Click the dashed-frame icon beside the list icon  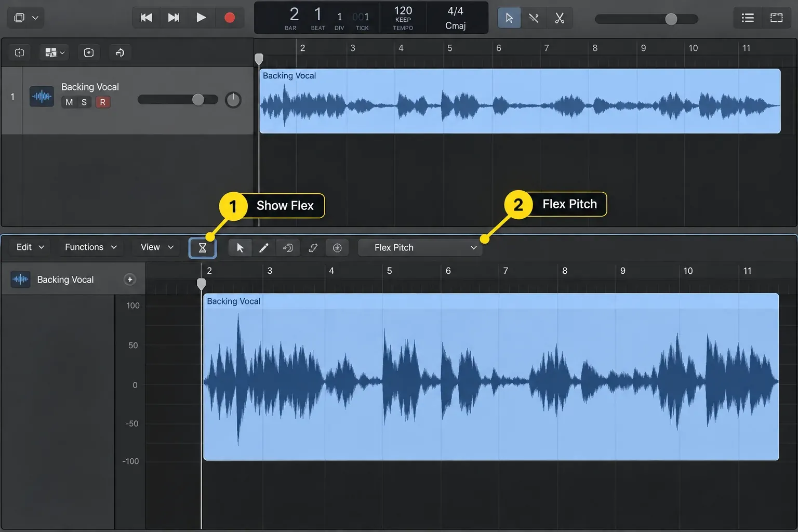pos(776,18)
